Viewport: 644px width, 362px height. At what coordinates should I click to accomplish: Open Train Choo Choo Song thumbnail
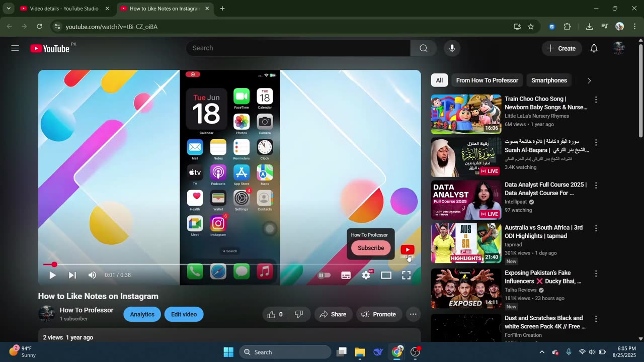[466, 114]
